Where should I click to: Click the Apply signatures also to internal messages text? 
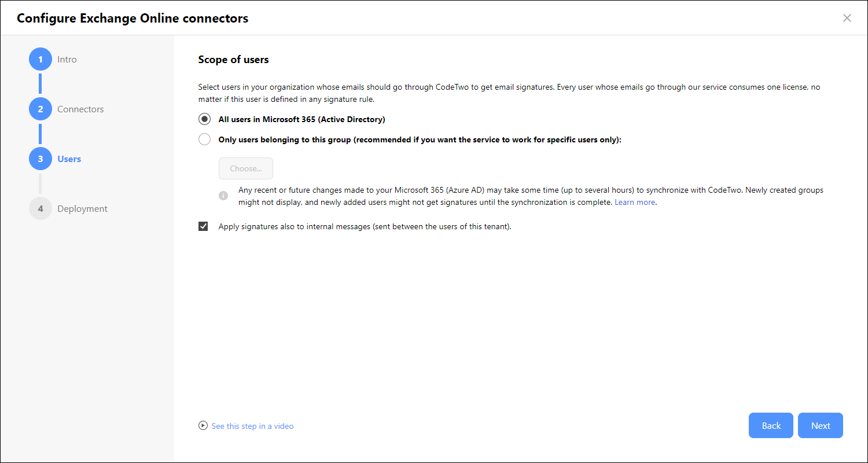point(365,226)
